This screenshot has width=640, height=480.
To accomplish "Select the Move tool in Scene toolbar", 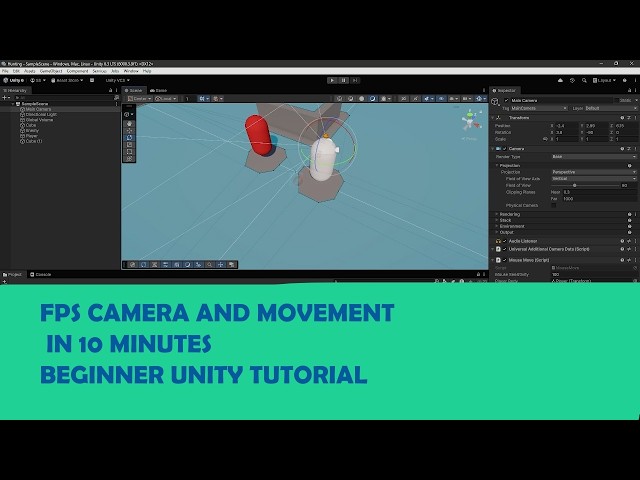I will pyautogui.click(x=129, y=131).
